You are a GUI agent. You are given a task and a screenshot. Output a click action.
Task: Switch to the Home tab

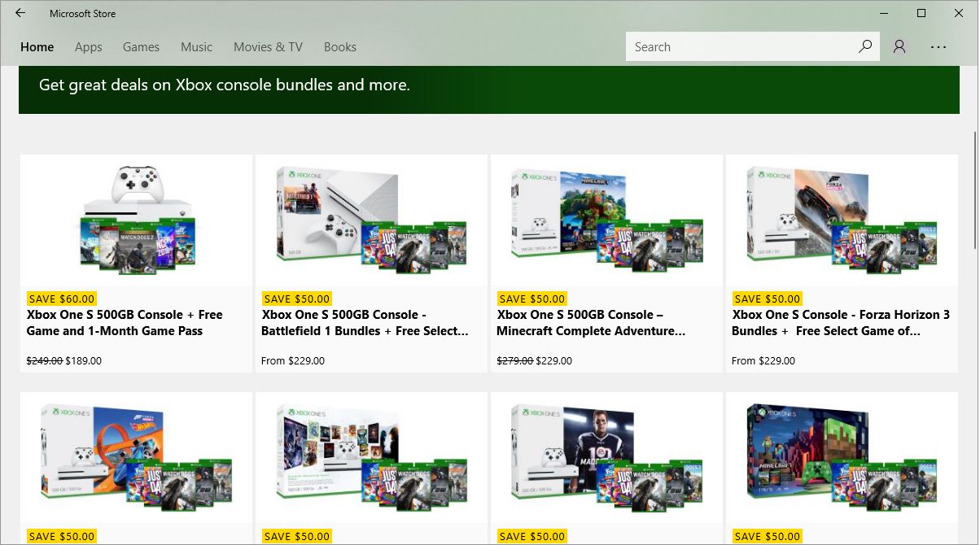click(x=37, y=47)
